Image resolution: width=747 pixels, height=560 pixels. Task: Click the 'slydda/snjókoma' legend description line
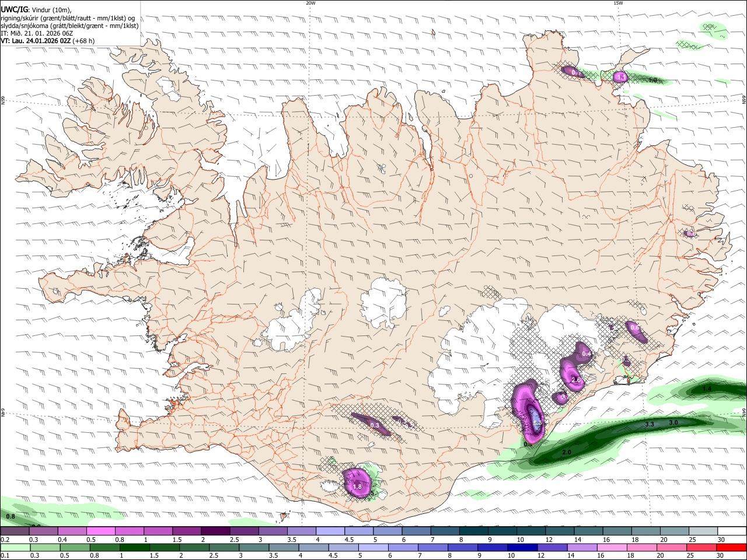(69, 26)
